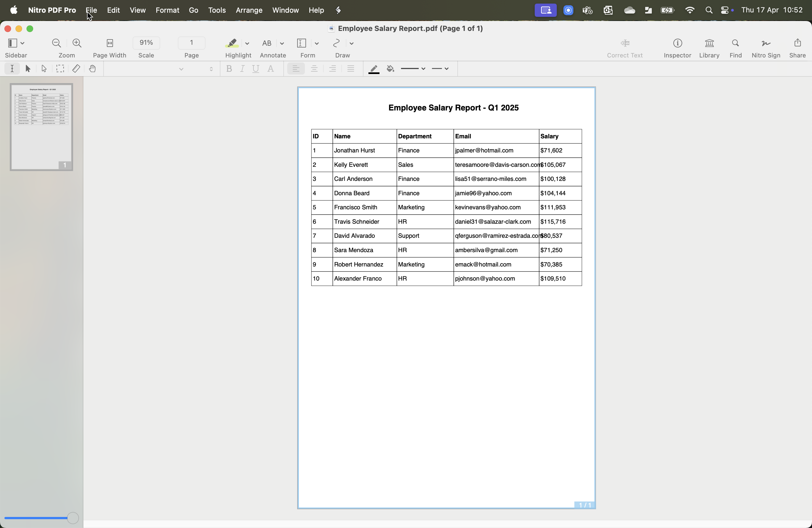Select the page 1 thumbnail
812x528 pixels.
click(x=41, y=127)
